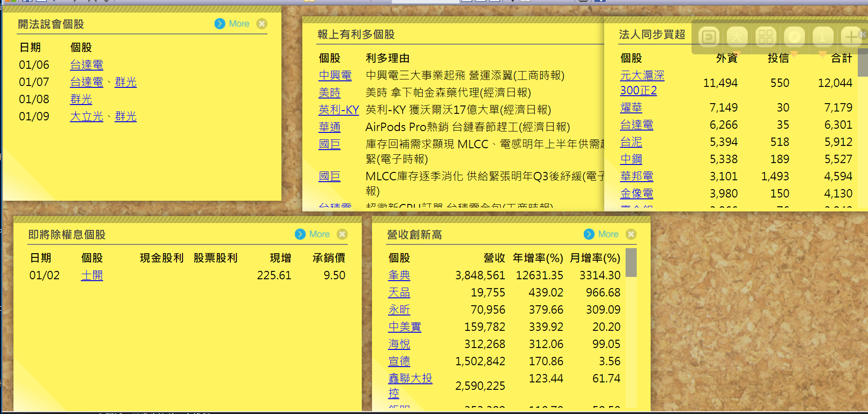Click the 大 font size toolbar button

click(737, 37)
